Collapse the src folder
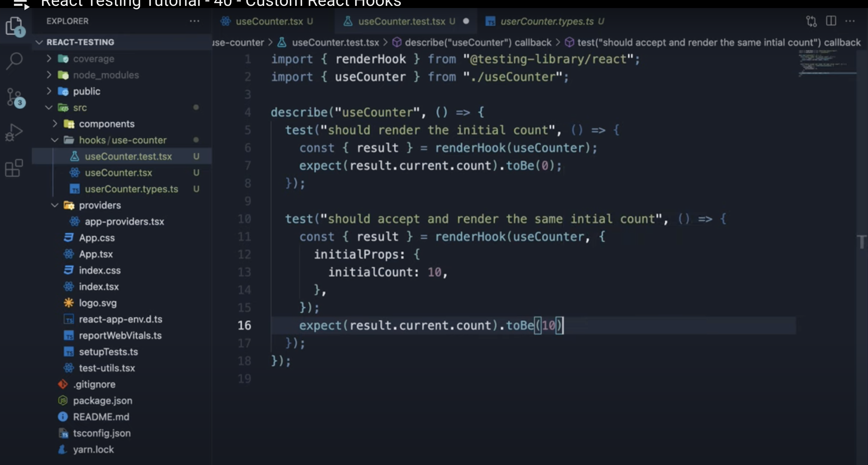The width and height of the screenshot is (868, 465). (49, 108)
